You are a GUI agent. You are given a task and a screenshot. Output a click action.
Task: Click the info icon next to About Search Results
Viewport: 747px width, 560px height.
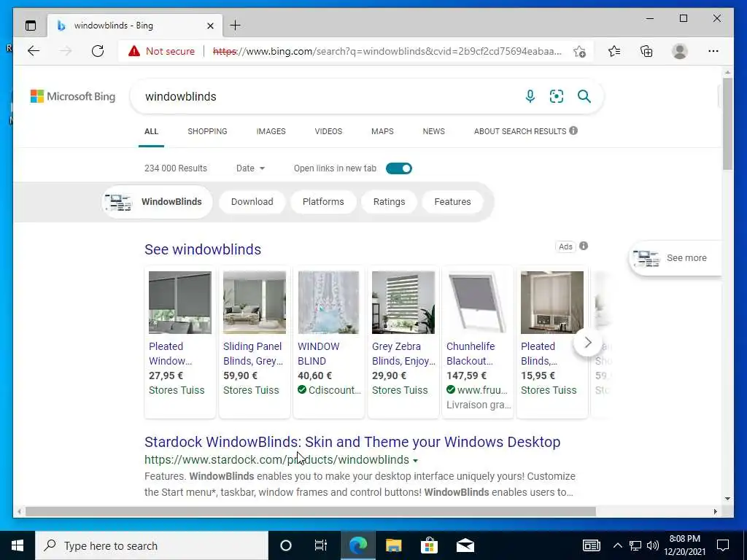[x=573, y=131]
